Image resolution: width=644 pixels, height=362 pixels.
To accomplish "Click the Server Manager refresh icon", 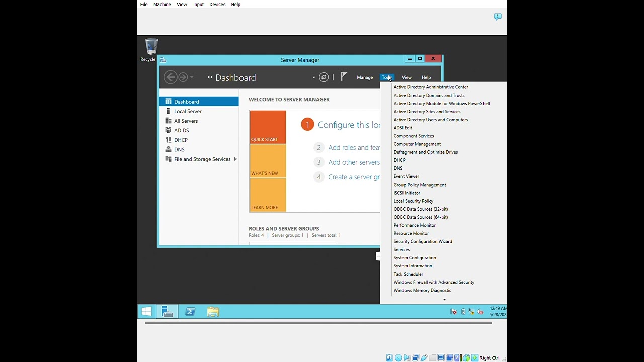I will coord(324,77).
